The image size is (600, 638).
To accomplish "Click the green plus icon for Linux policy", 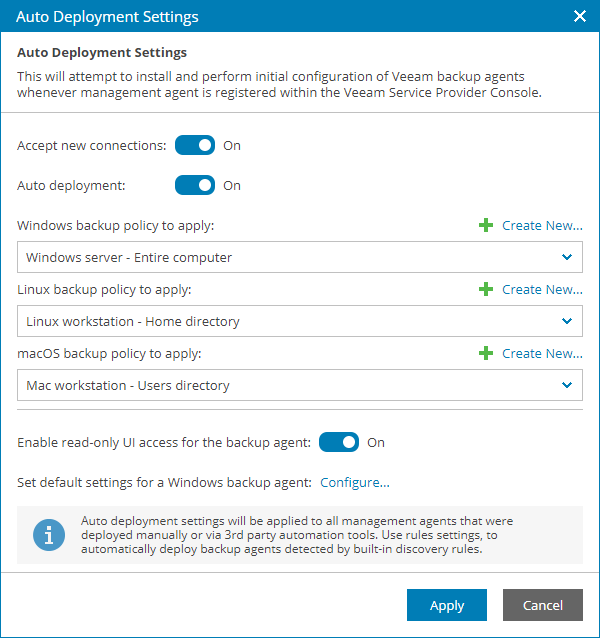I will coord(486,289).
